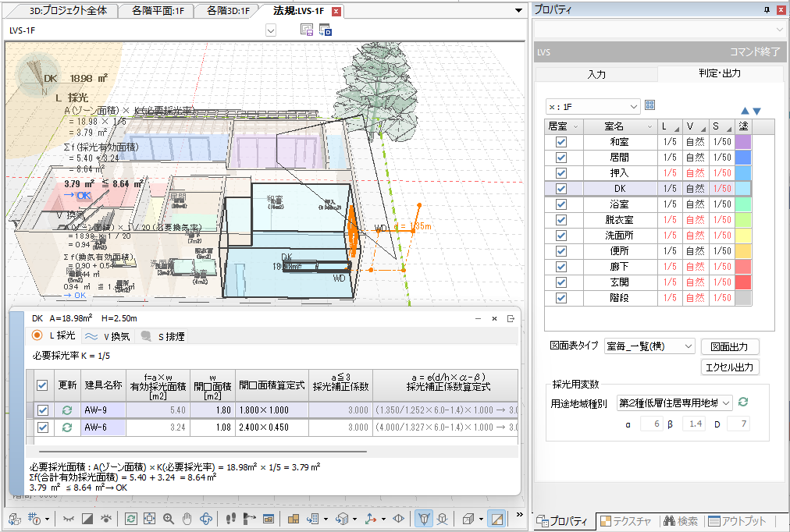This screenshot has height=532, width=790.
Task: Toggle the AW-6 row checkbox
Action: click(x=43, y=427)
